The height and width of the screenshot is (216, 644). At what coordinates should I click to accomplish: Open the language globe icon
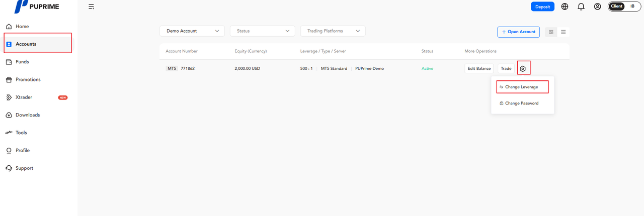(x=565, y=7)
